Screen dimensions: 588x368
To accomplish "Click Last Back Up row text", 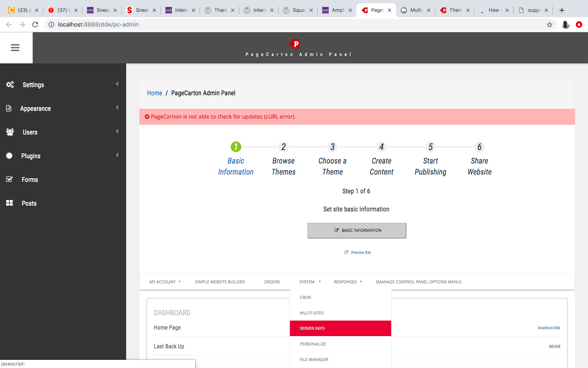I will (169, 346).
